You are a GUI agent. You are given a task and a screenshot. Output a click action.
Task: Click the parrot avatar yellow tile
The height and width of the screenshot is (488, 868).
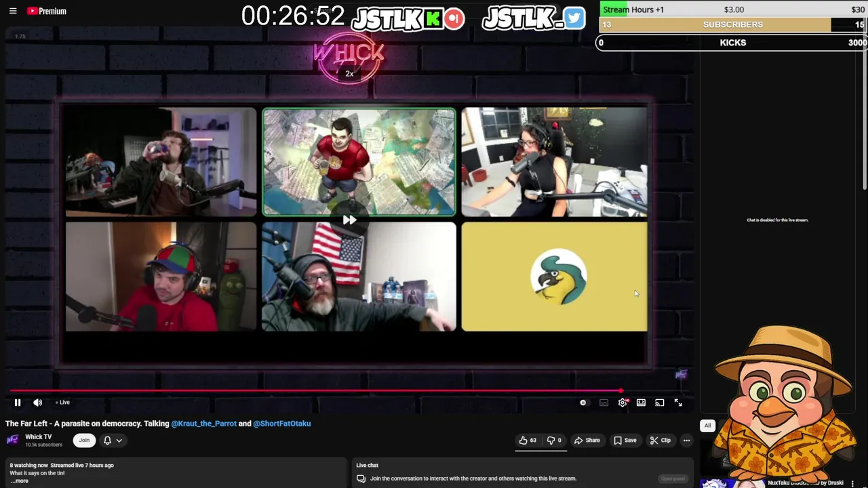pyautogui.click(x=554, y=277)
